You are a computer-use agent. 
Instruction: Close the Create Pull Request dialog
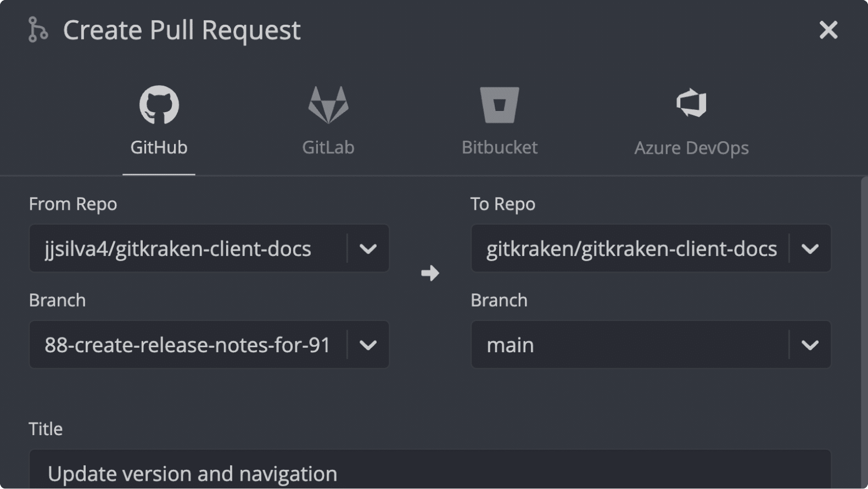coord(828,30)
